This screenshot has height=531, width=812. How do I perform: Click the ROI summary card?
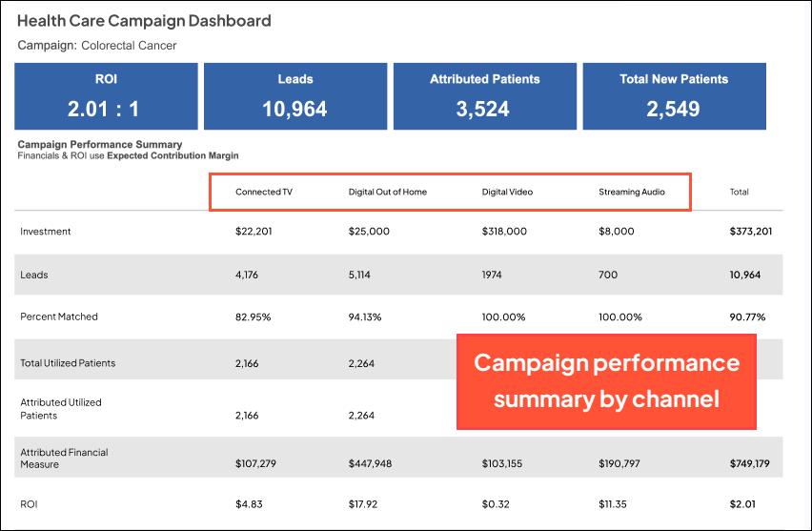[x=105, y=95]
